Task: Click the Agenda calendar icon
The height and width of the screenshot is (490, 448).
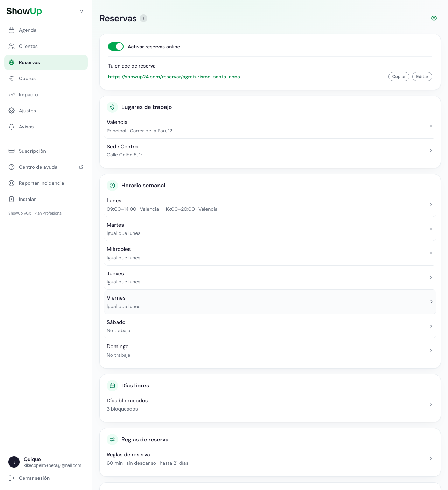Action: pos(12,30)
